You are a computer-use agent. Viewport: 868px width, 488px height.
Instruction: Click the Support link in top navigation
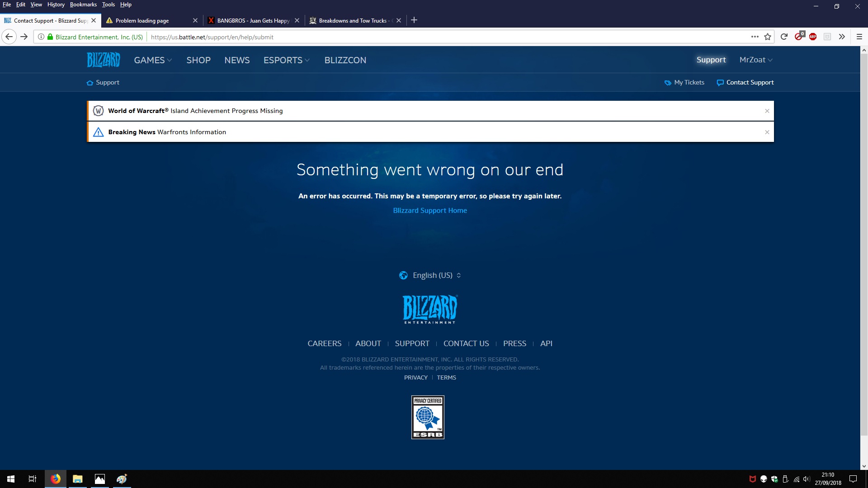coord(711,60)
